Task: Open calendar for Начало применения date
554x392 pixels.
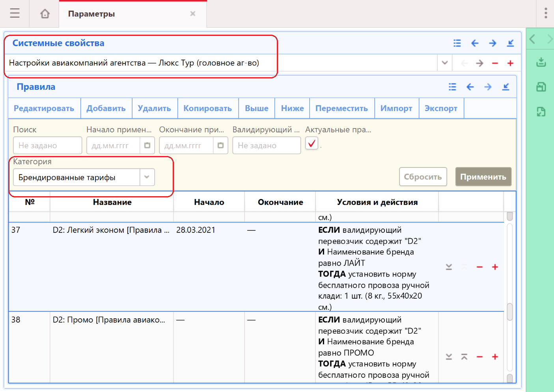Action: [147, 145]
